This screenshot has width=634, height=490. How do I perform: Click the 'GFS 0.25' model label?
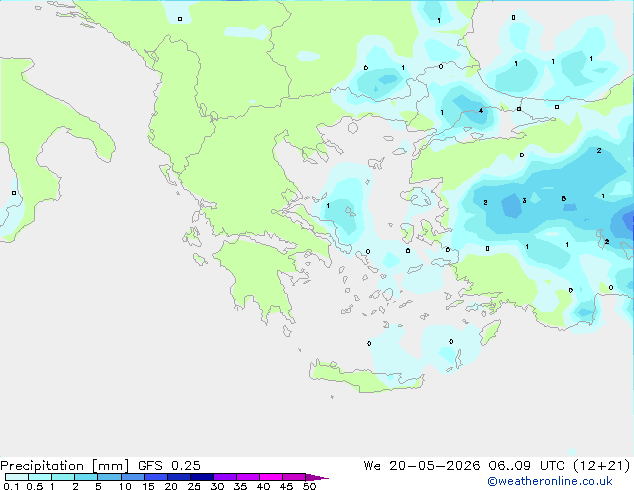pyautogui.click(x=169, y=466)
